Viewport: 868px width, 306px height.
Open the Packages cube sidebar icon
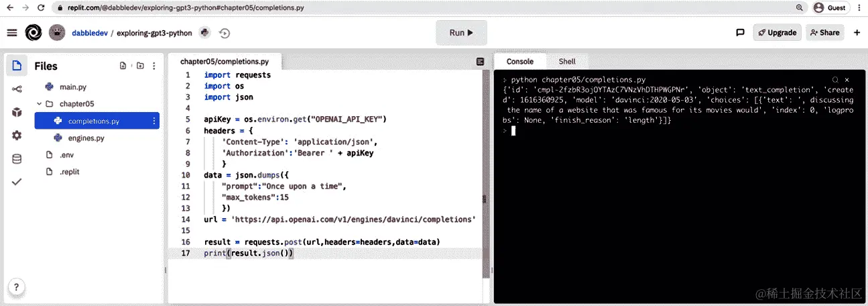(17, 112)
